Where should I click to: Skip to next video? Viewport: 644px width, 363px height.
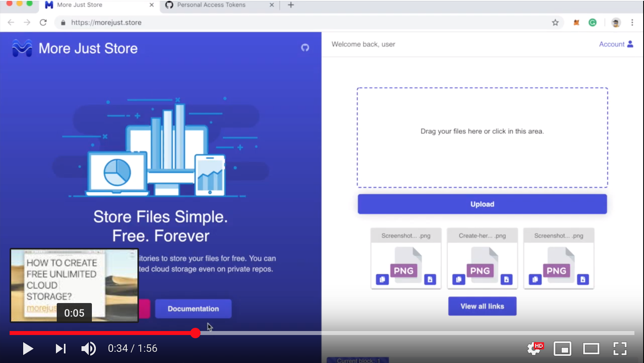coord(61,349)
